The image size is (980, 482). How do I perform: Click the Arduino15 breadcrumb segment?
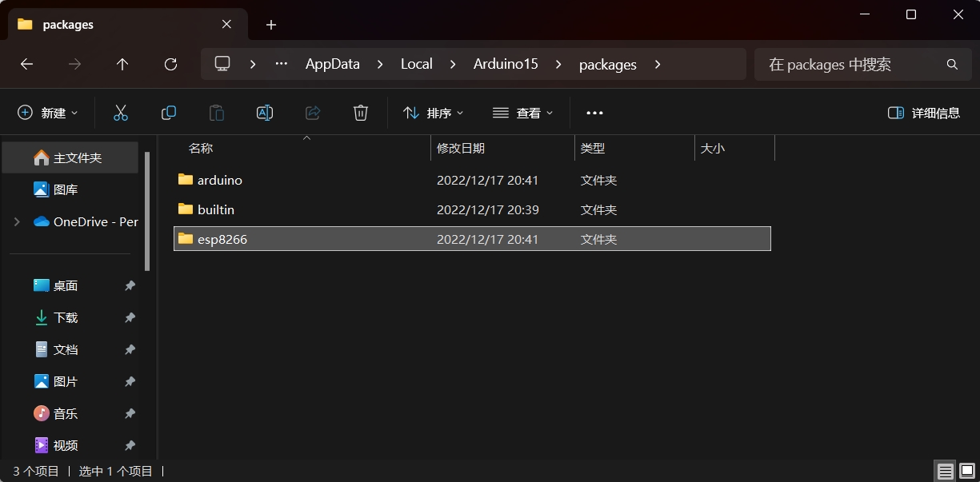tap(506, 64)
